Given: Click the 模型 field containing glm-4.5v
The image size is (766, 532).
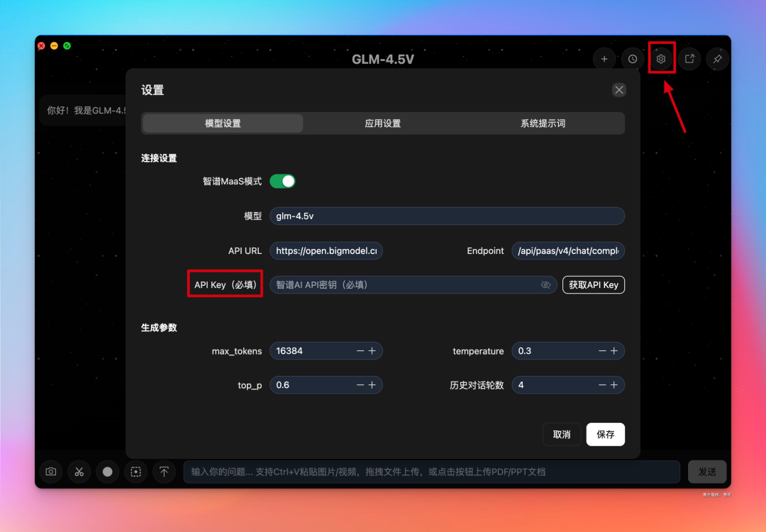Looking at the screenshot, I should (447, 216).
